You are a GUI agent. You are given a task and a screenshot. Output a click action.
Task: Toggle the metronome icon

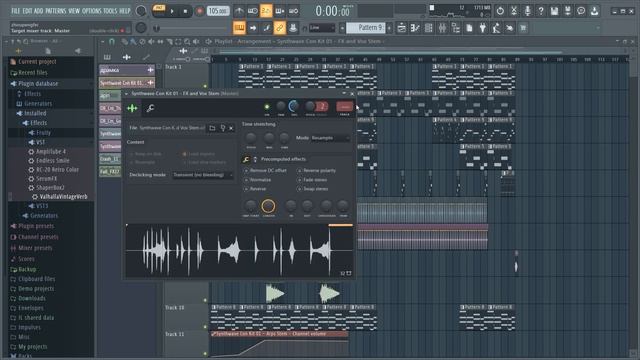click(x=239, y=11)
